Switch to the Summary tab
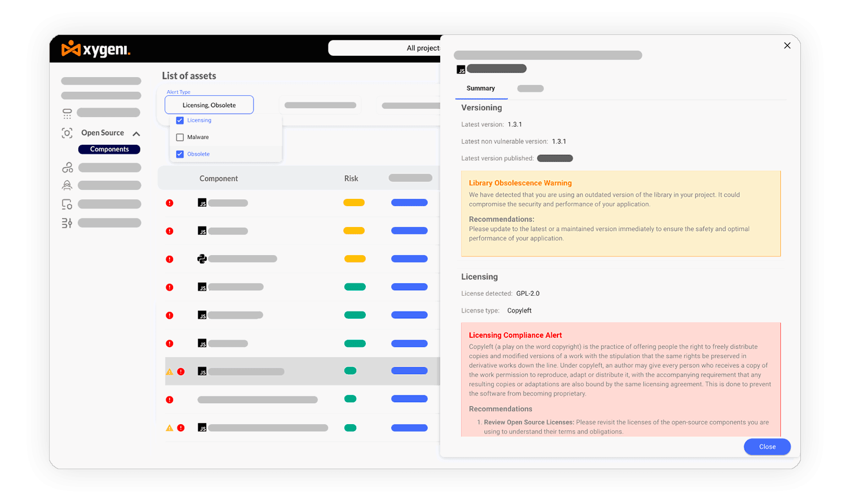868x503 pixels. click(x=481, y=88)
